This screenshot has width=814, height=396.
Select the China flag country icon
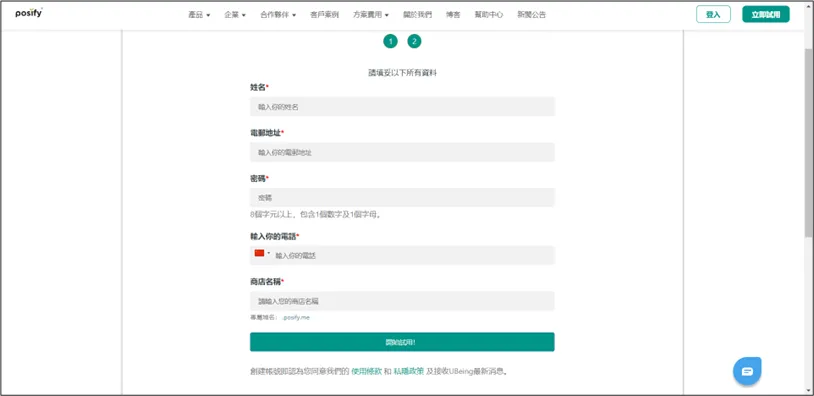(x=260, y=253)
